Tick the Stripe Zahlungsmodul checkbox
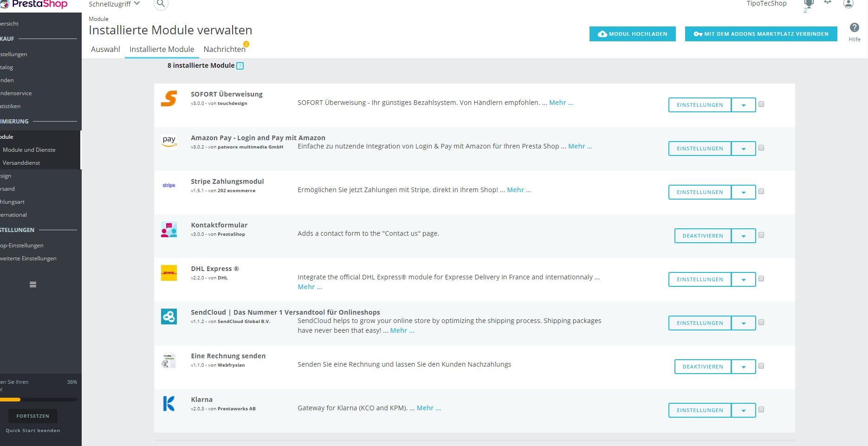Viewport: 868px width, 446px height. pyautogui.click(x=761, y=192)
